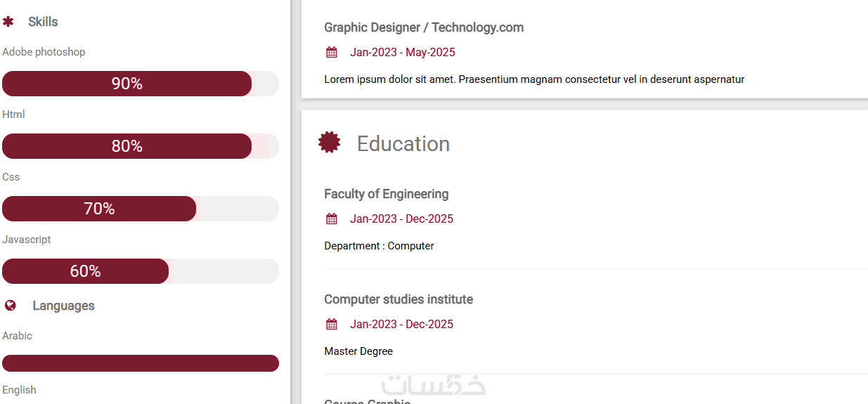This screenshot has width=868, height=404.
Task: Click the Graphic Designer / Technology.com heading
Action: 424,28
